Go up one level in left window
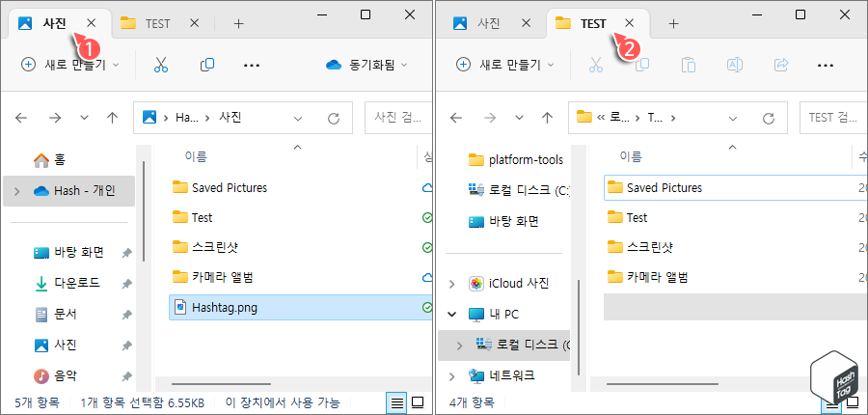The width and height of the screenshot is (868, 415). point(113,118)
